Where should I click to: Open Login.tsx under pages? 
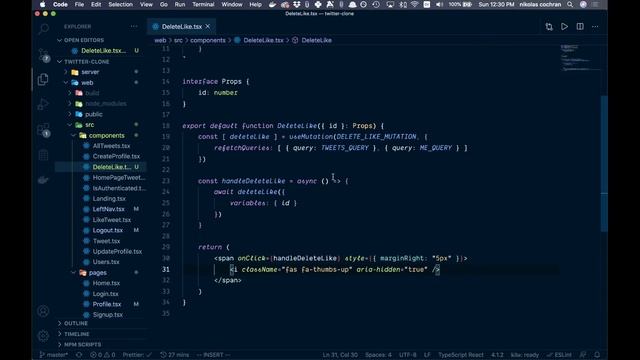pyautogui.click(x=105, y=294)
